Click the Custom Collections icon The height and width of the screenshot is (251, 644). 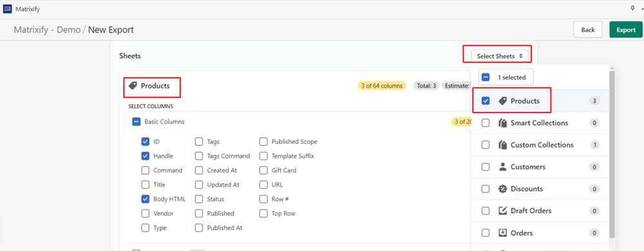[503, 145]
